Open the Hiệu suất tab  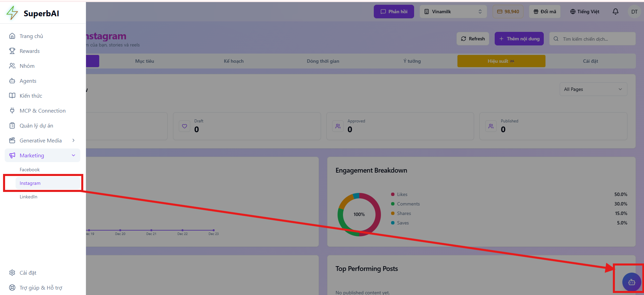click(x=501, y=61)
